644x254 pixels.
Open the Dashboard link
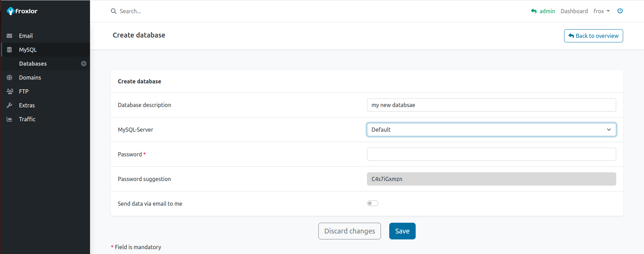[x=574, y=11]
